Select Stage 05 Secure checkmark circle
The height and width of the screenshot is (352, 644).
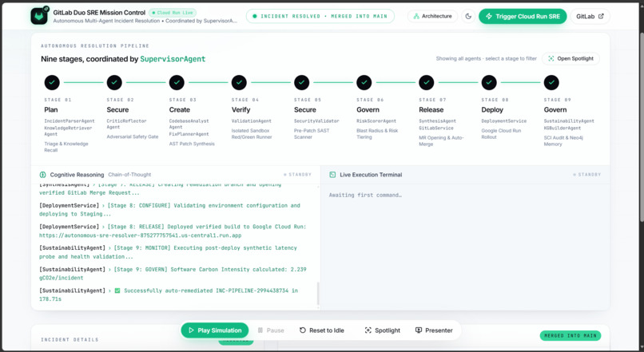tap(301, 82)
